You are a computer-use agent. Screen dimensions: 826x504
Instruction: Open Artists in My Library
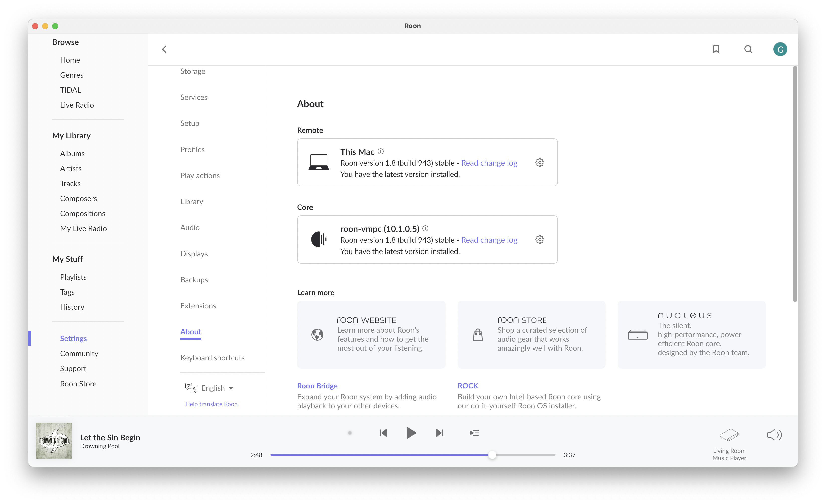point(71,169)
